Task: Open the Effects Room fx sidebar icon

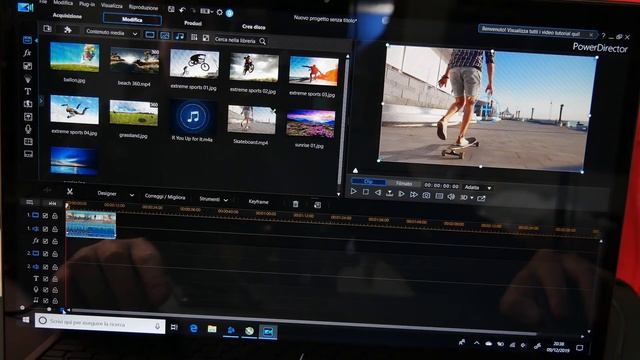Action: (27, 53)
